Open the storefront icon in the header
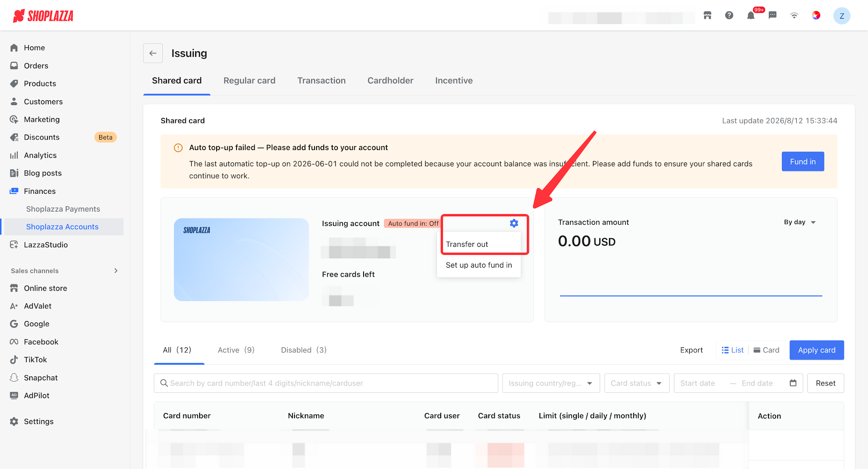 coord(707,16)
